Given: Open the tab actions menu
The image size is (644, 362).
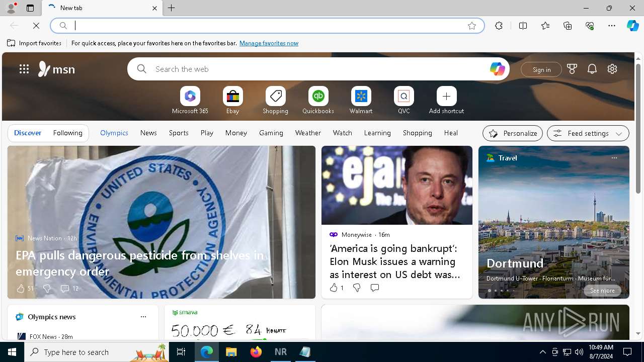Looking at the screenshot, I should coord(30,8).
